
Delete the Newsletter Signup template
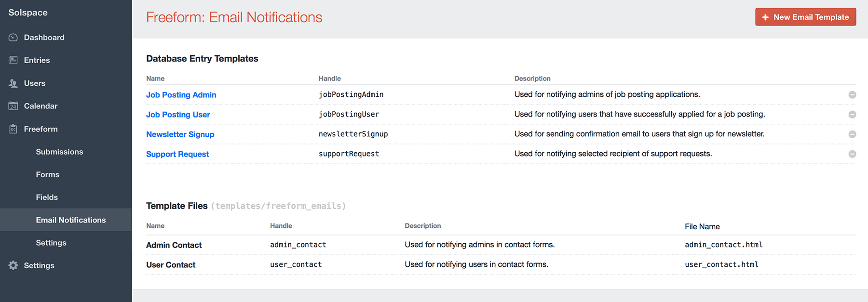(x=852, y=134)
